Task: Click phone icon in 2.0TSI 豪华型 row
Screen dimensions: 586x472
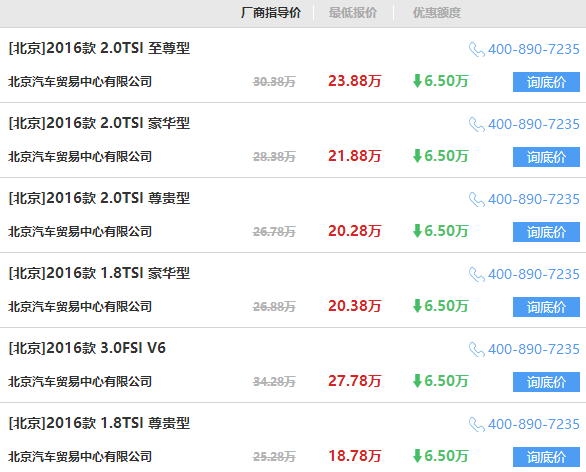Action: point(476,124)
